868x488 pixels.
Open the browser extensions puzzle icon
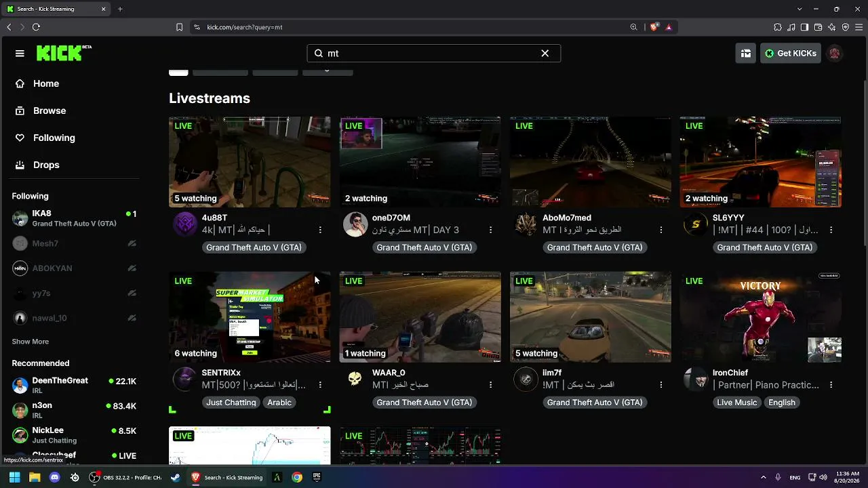777,27
